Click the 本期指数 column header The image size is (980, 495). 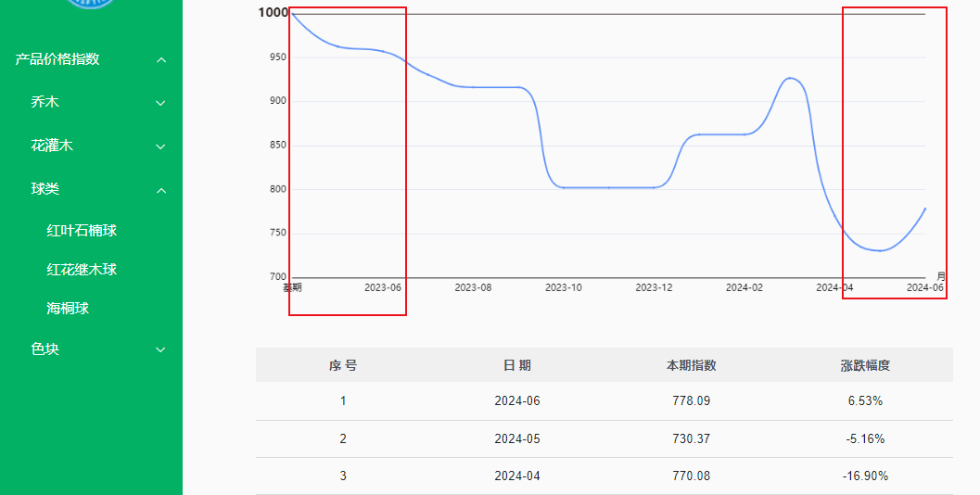692,365
